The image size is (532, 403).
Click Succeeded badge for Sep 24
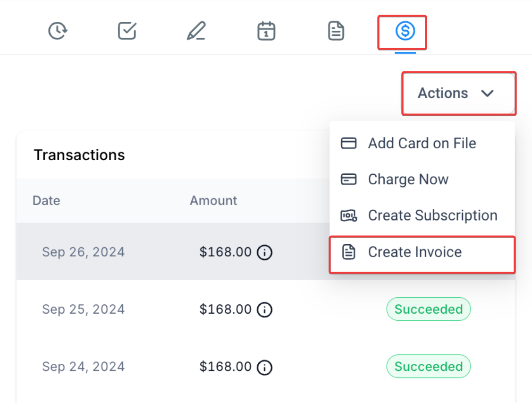[x=428, y=367]
